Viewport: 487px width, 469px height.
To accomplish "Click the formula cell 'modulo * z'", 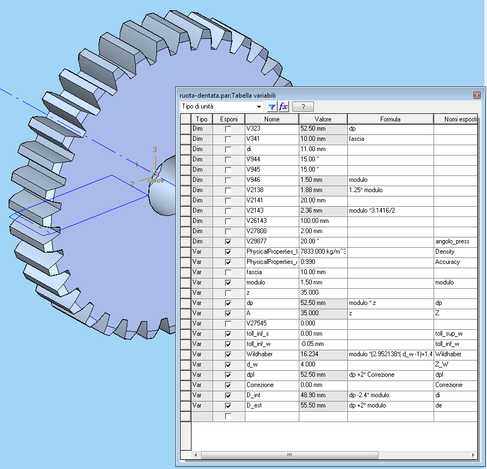I will click(390, 303).
